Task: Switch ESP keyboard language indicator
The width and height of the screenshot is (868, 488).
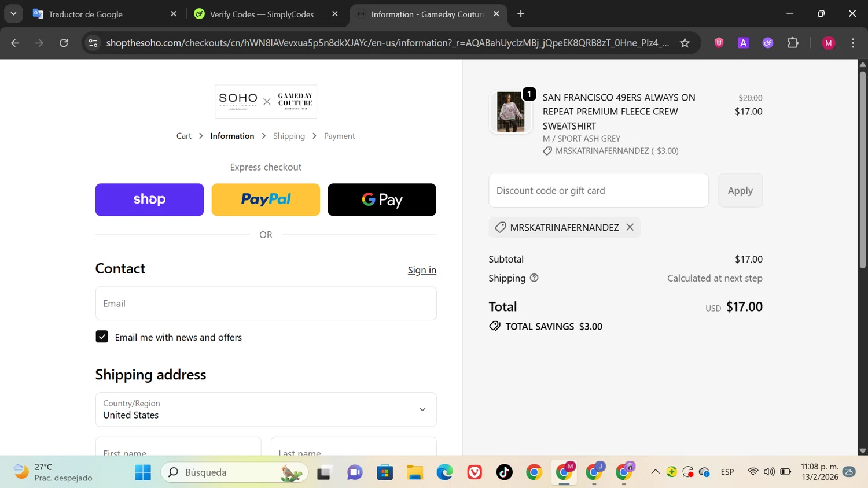Action: (x=727, y=472)
